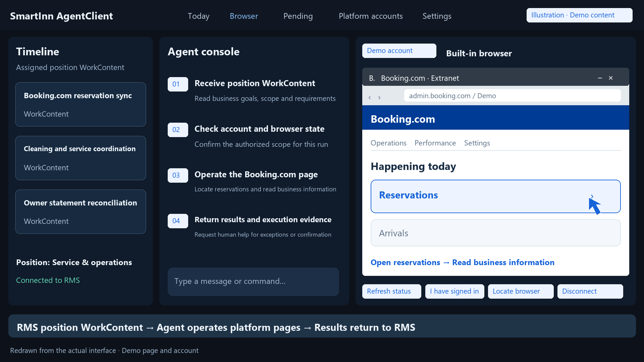Image resolution: width=644 pixels, height=362 pixels.
Task: Click Check account and browser state title
Action: (x=259, y=129)
